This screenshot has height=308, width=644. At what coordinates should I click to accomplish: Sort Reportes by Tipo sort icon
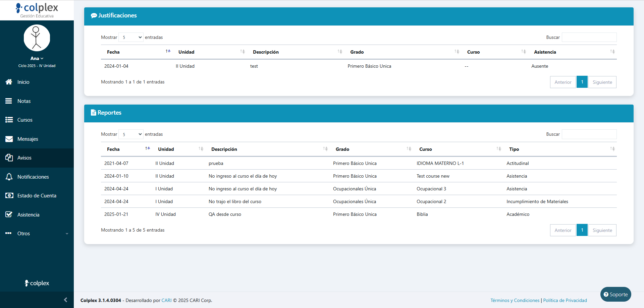pos(612,149)
